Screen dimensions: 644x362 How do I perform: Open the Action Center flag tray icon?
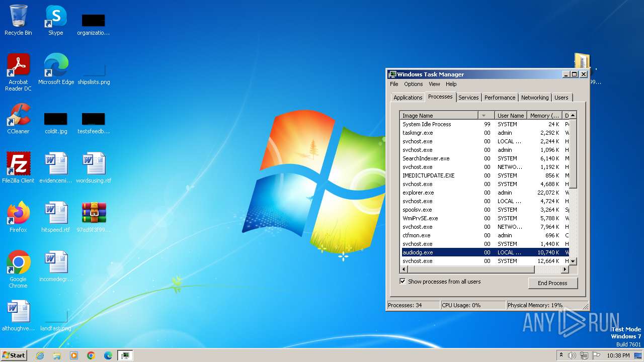[596, 355]
